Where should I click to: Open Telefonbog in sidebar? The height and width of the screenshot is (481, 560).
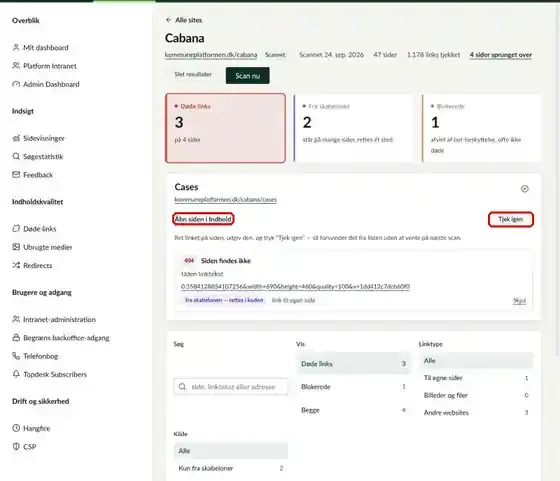pyautogui.click(x=40, y=356)
